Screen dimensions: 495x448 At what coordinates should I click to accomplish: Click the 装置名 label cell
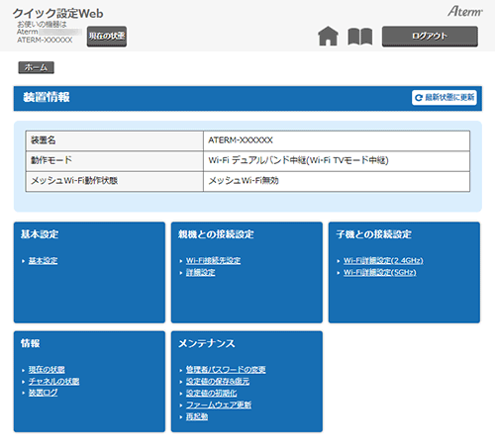tap(115, 140)
